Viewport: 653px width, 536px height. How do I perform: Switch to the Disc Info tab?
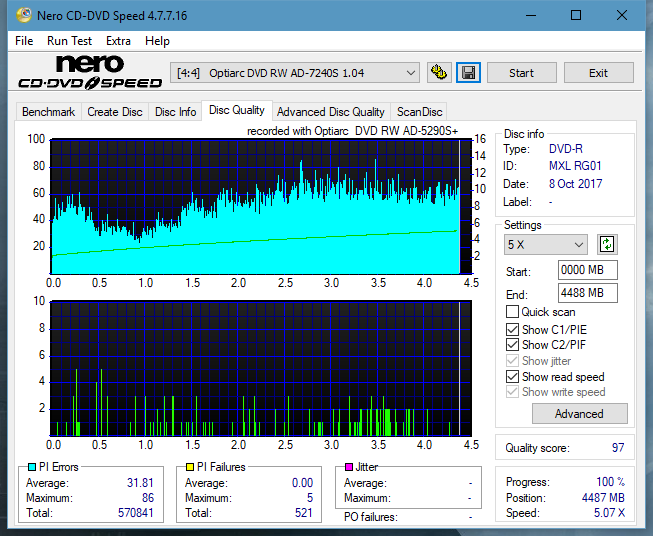[x=175, y=112]
